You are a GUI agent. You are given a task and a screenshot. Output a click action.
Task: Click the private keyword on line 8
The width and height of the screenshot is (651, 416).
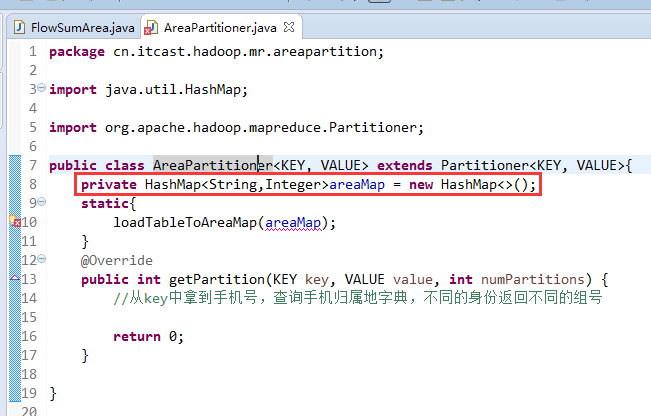109,184
